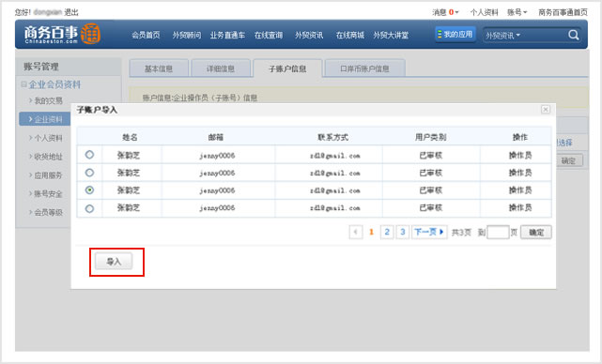Click current page number 1
602x364 pixels.
click(x=371, y=232)
